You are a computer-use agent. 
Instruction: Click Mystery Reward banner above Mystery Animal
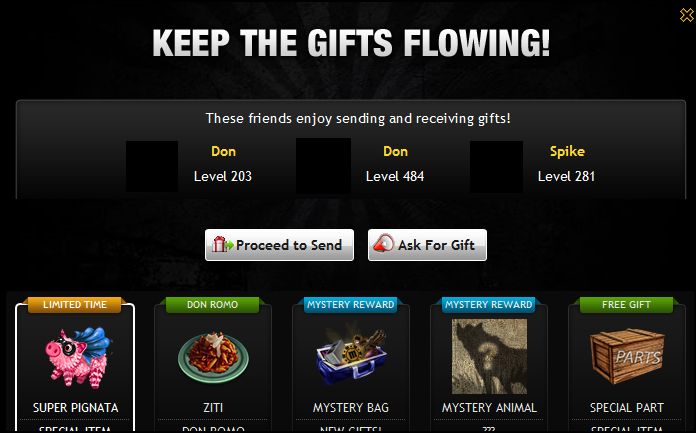click(x=489, y=305)
